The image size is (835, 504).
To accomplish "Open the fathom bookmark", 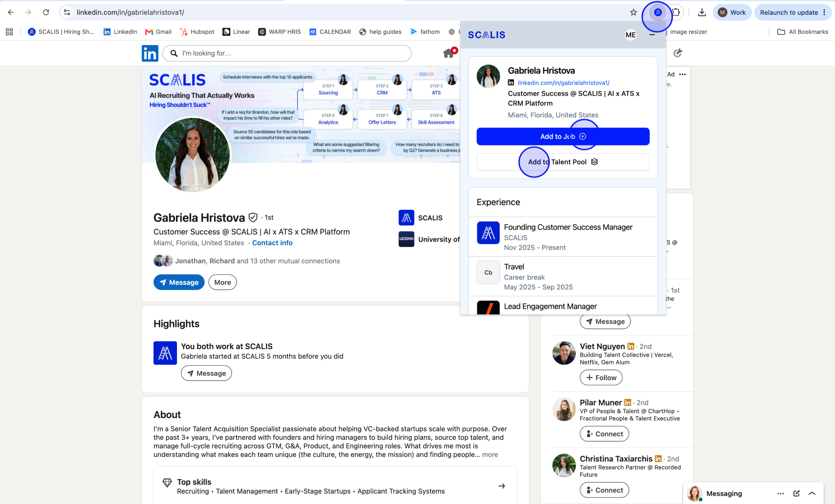I will [425, 32].
